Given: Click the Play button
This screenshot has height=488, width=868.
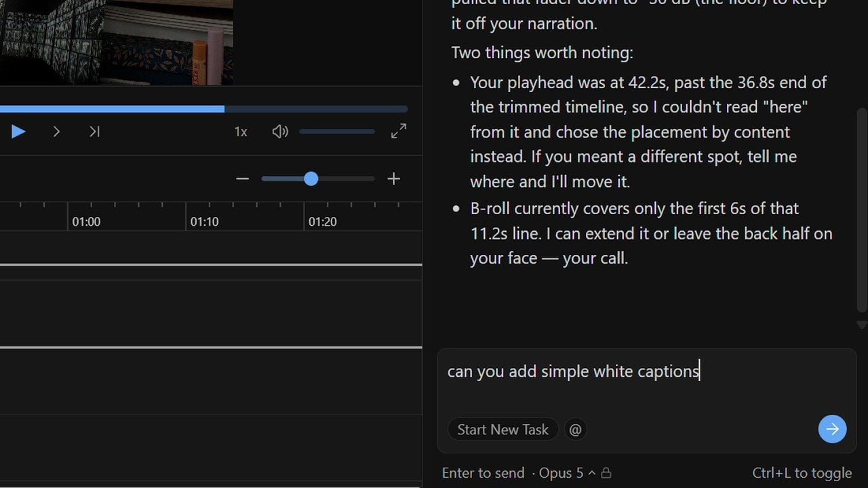Looking at the screenshot, I should (x=18, y=131).
